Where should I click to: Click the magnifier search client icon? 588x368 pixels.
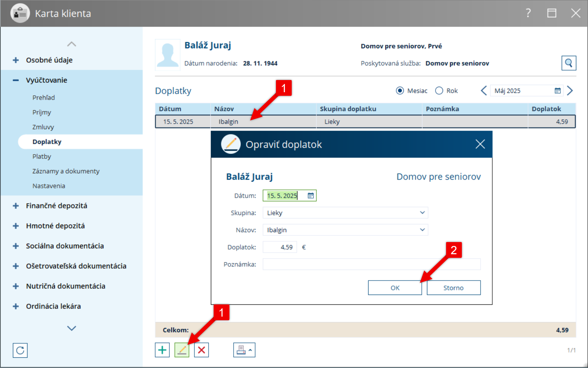click(x=569, y=63)
